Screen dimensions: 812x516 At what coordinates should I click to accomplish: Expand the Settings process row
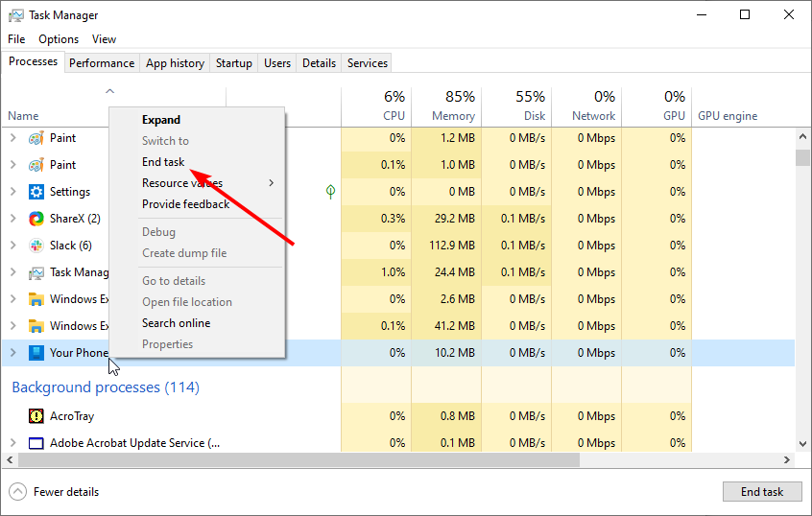point(13,192)
